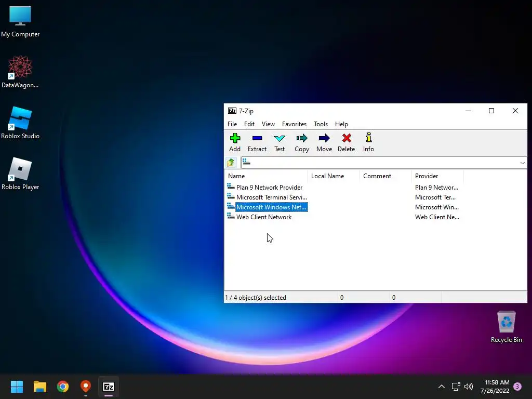Screen dimensions: 532x399
Task: Open the Info toolbar icon
Action: click(368, 142)
